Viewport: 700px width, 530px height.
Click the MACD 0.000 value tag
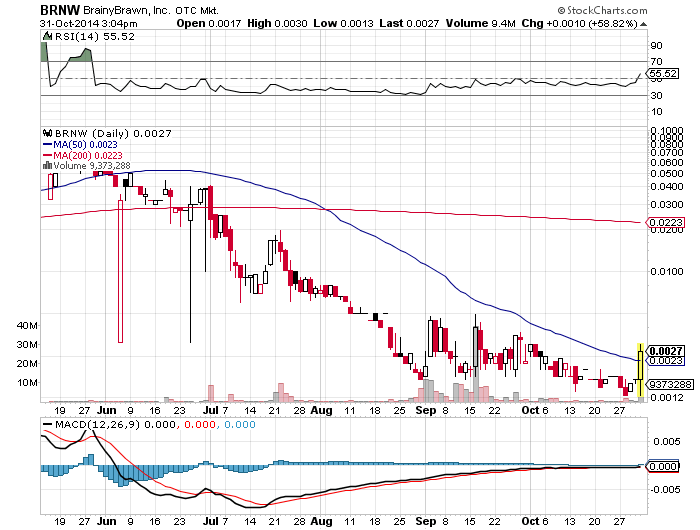(x=663, y=467)
